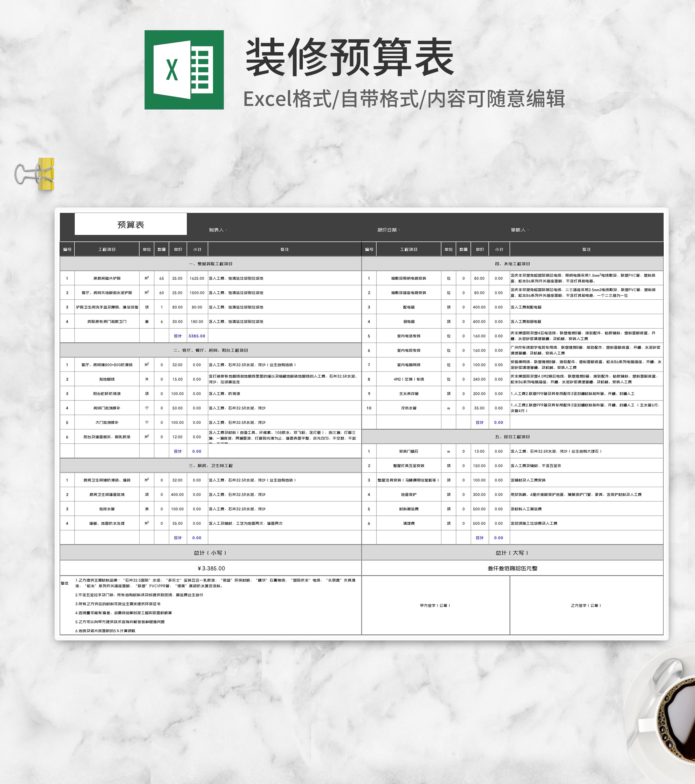Select the 3385.00 blue subtotal cell

pos(197,336)
